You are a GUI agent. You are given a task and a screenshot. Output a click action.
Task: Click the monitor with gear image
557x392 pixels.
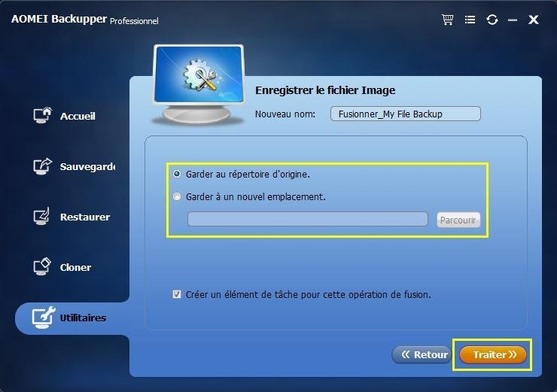pyautogui.click(x=198, y=84)
